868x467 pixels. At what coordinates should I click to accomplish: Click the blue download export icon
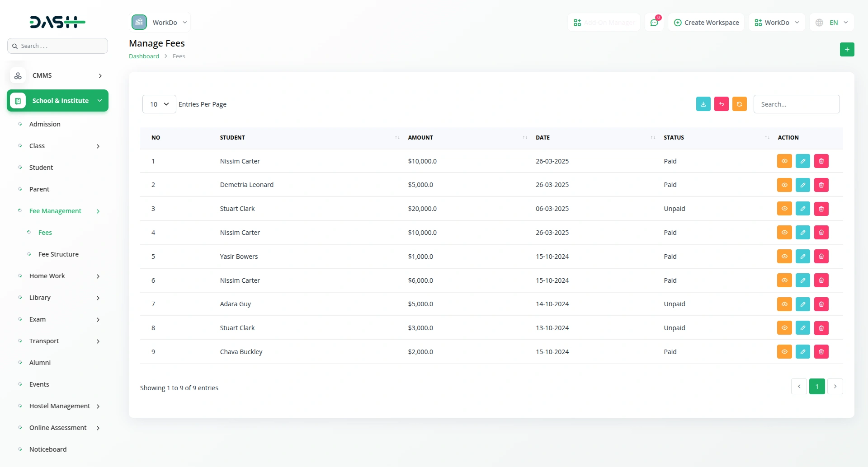(x=703, y=104)
